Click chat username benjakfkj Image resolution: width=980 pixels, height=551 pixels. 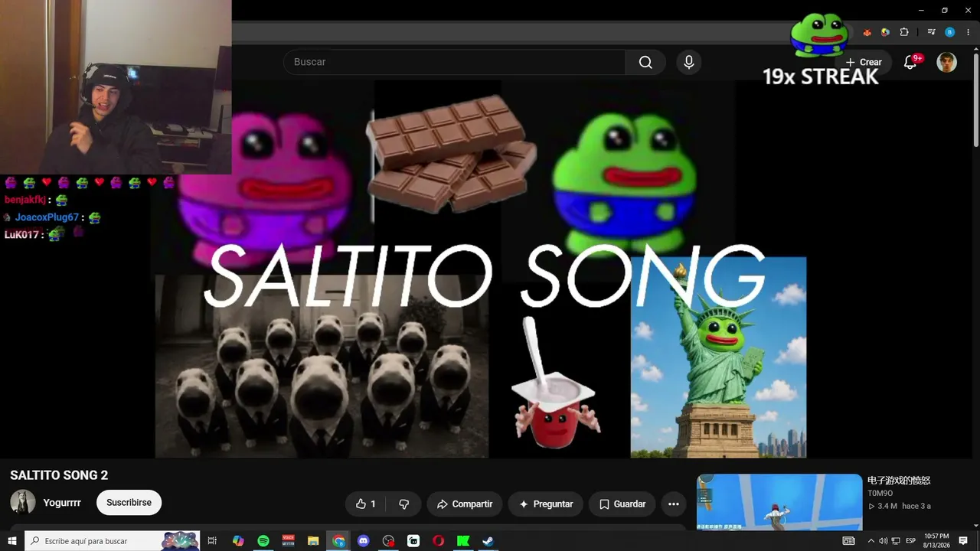(x=25, y=200)
